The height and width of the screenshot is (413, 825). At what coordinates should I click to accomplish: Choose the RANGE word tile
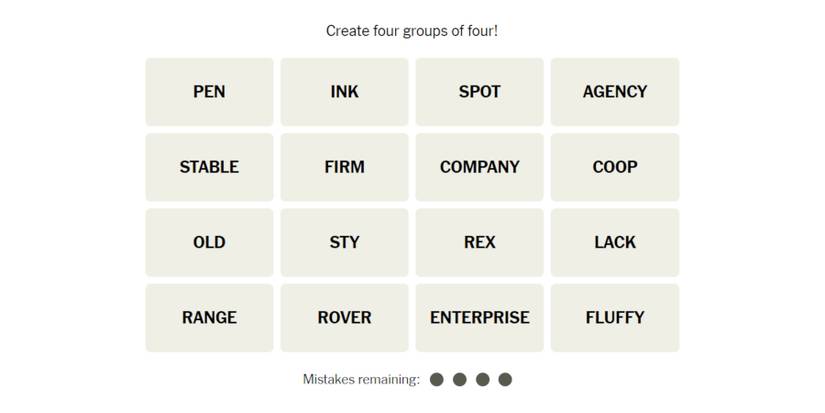209,318
